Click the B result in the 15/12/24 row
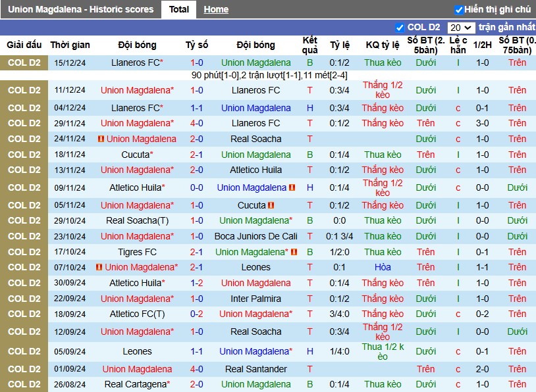 click(x=309, y=63)
